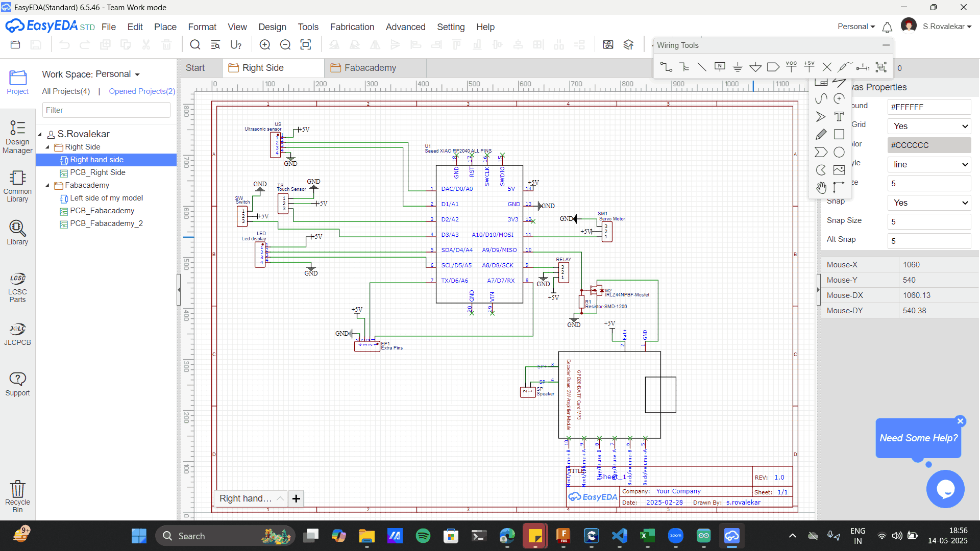Screen dimensions: 980x551
Task: Click the Grid Color #CCCCCC swatch
Action: (929, 145)
